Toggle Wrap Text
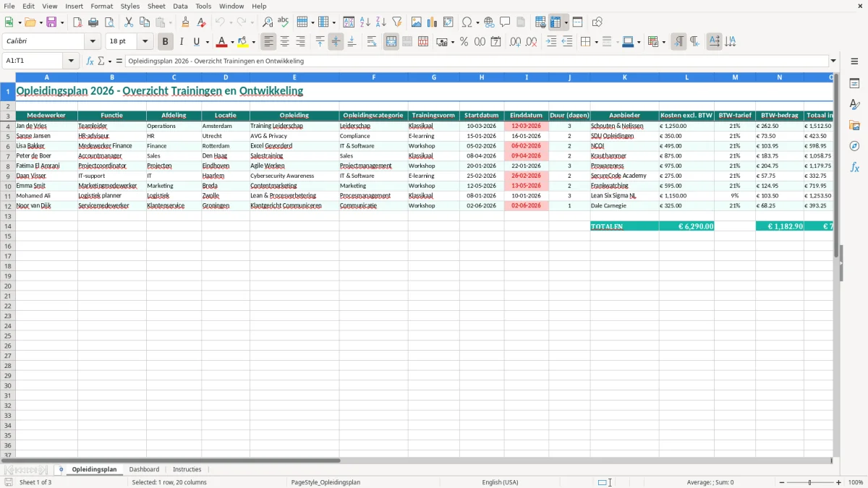This screenshot has width=868, height=488. tap(372, 42)
